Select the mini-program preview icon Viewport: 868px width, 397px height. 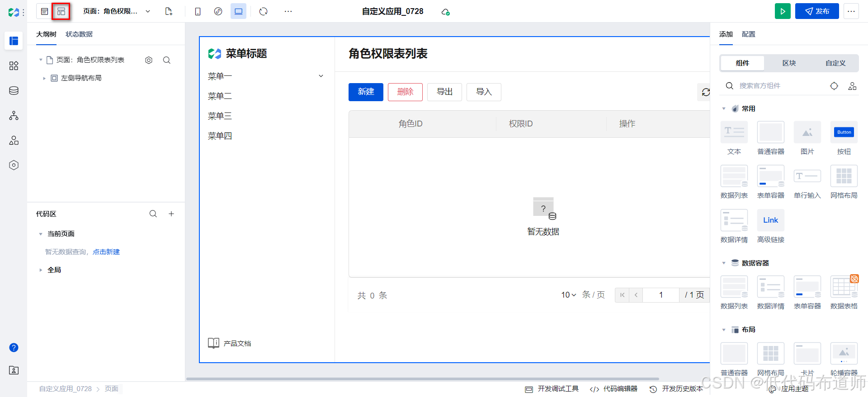tap(218, 11)
